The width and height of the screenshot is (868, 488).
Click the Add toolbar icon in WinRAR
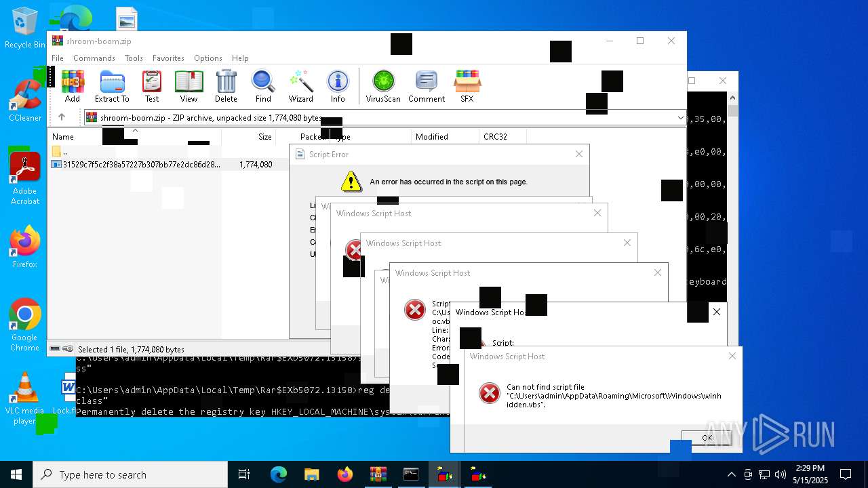[73, 86]
